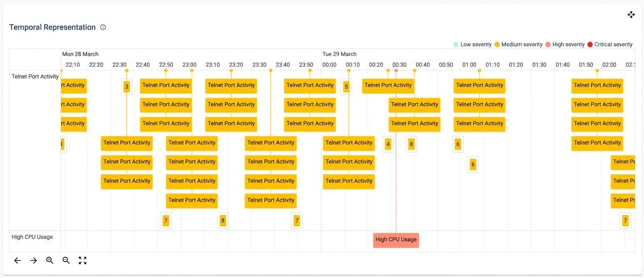Screen dimensions: 644x278
Task: Expand the cluster badge labeled 4
Action: pos(388,144)
